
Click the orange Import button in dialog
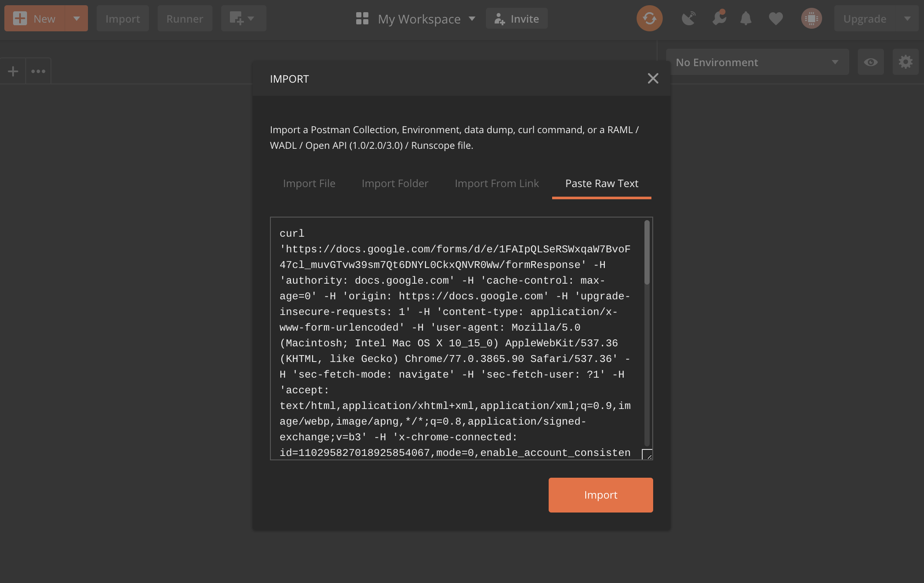(x=601, y=495)
